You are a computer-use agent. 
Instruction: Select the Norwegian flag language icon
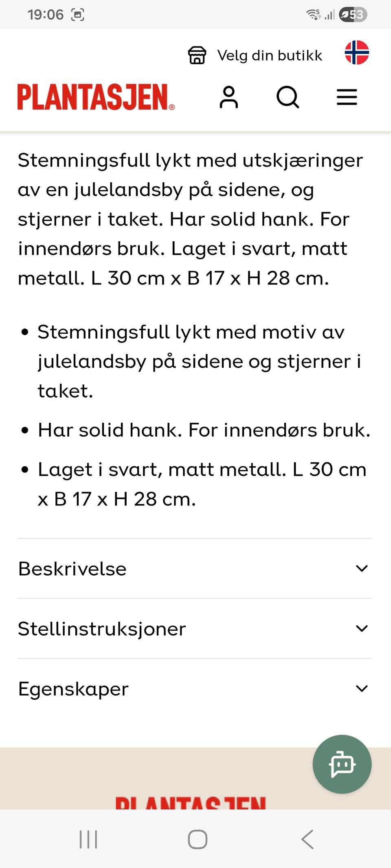pos(357,52)
